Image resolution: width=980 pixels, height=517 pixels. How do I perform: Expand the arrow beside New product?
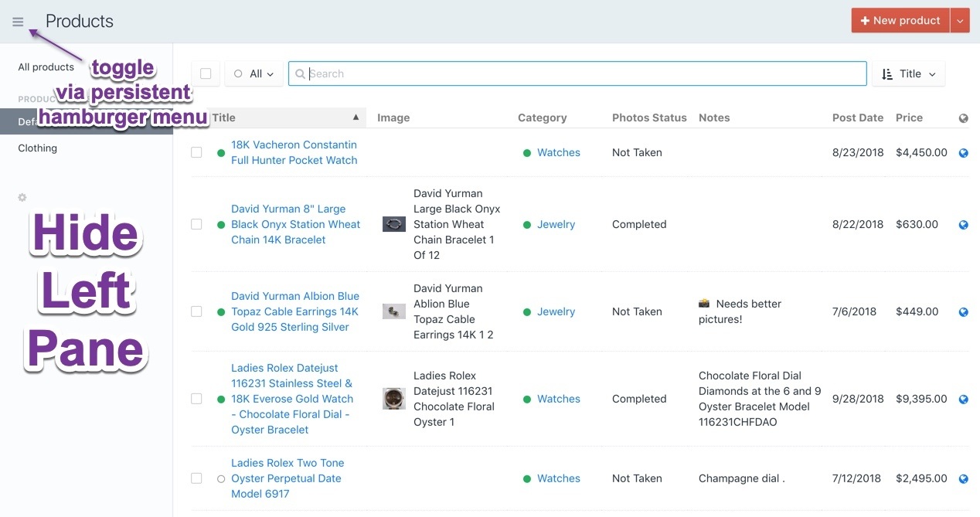[x=959, y=21]
